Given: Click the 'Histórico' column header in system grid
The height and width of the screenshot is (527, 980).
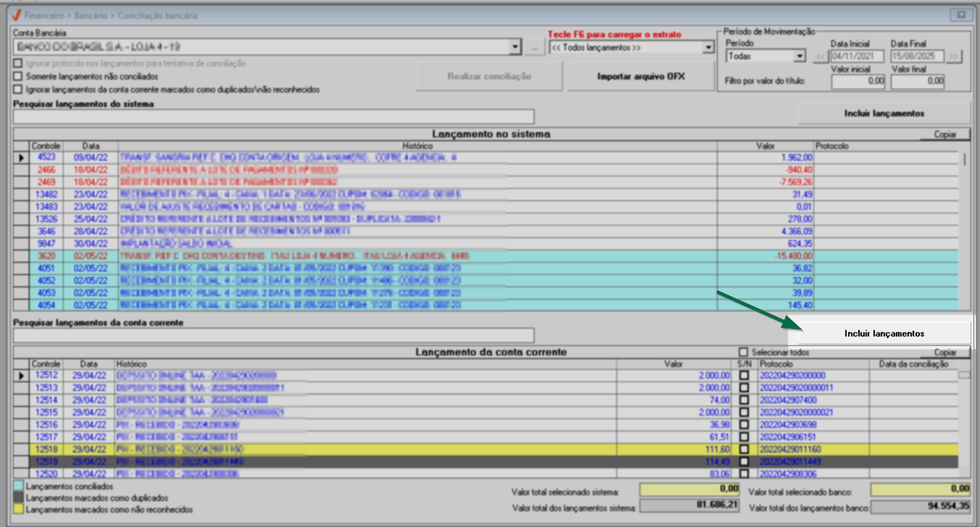Looking at the screenshot, I should [417, 146].
